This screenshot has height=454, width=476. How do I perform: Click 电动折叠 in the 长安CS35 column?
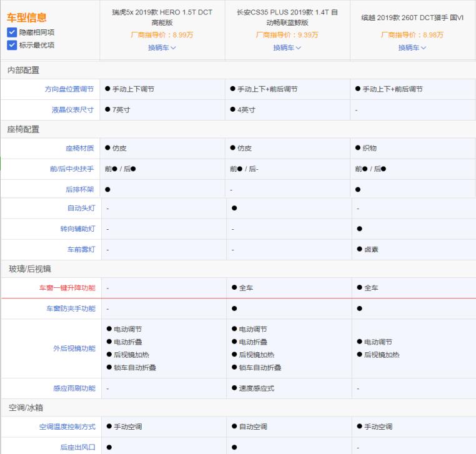(249, 342)
